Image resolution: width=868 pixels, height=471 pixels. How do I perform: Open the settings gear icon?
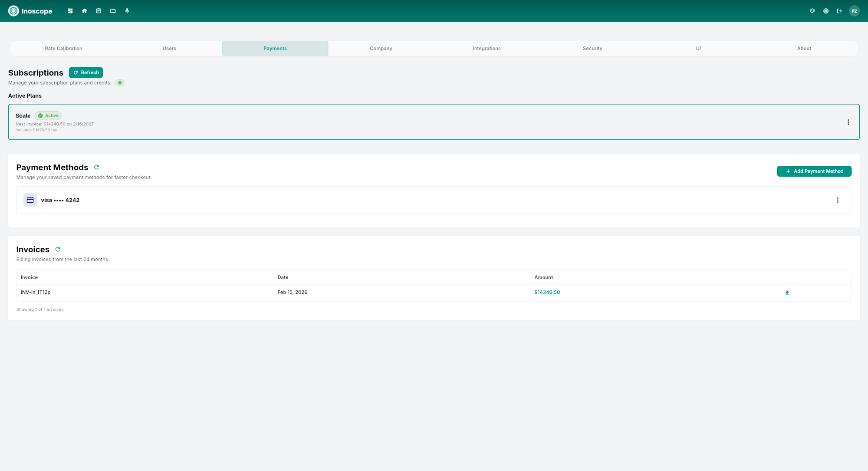click(826, 11)
